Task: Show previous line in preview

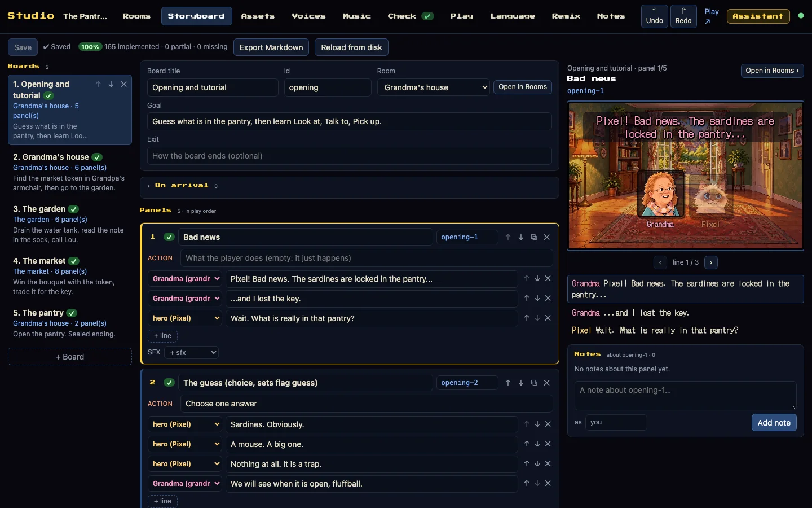Action: (x=660, y=262)
